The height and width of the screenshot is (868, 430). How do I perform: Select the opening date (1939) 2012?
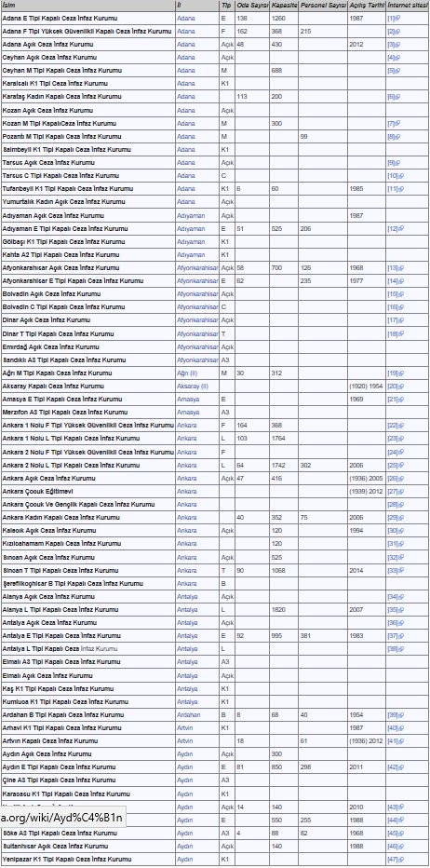(x=366, y=491)
